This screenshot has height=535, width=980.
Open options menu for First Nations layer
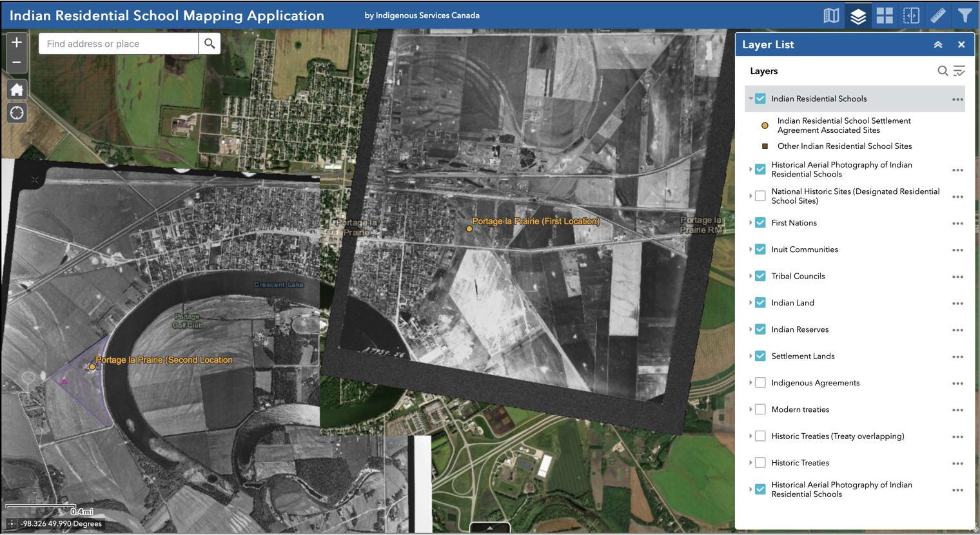[x=957, y=224]
